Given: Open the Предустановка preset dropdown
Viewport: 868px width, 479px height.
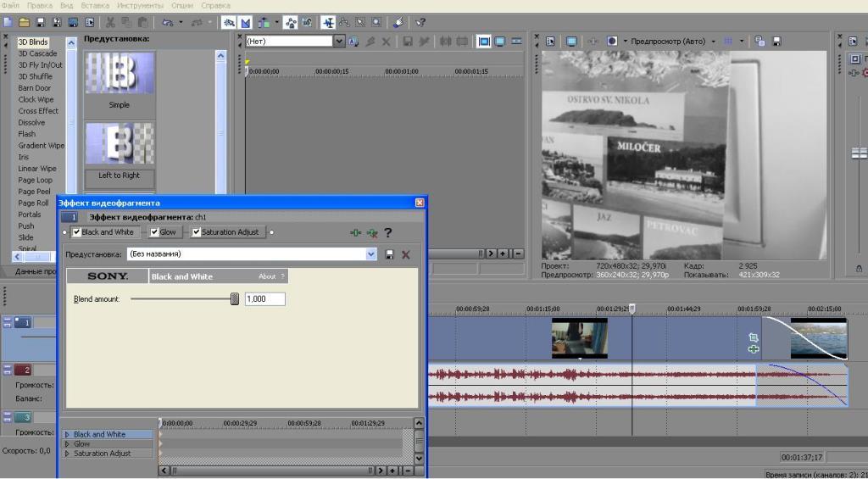Looking at the screenshot, I should pos(371,254).
